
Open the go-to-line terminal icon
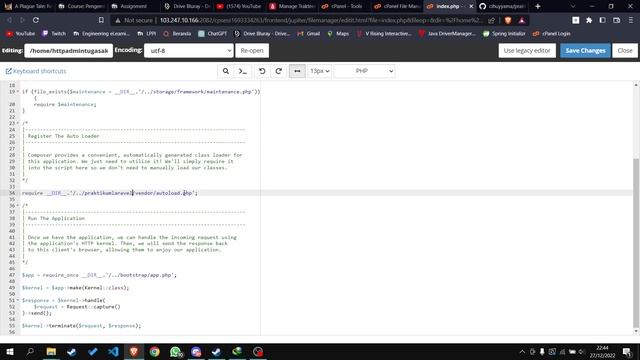tap(242, 71)
